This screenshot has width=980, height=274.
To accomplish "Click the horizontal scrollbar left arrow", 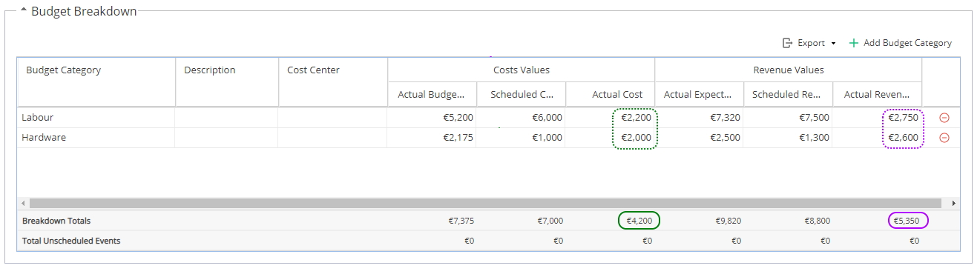I will click(23, 203).
